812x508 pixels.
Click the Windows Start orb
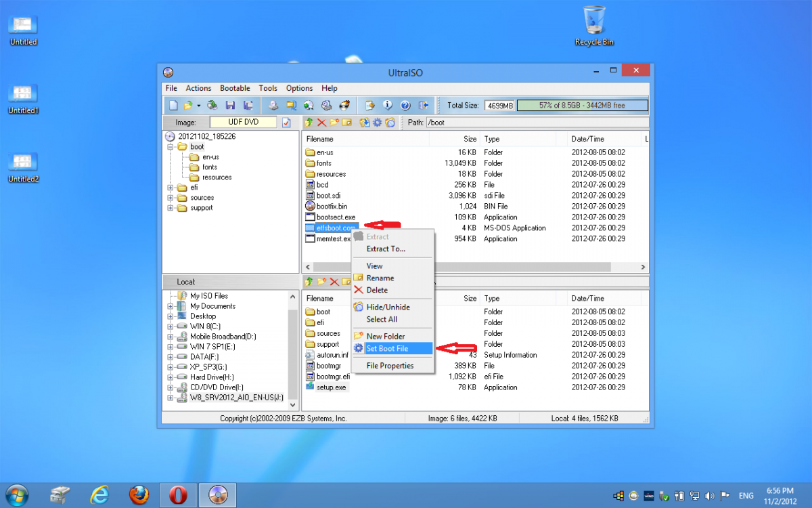point(18,495)
